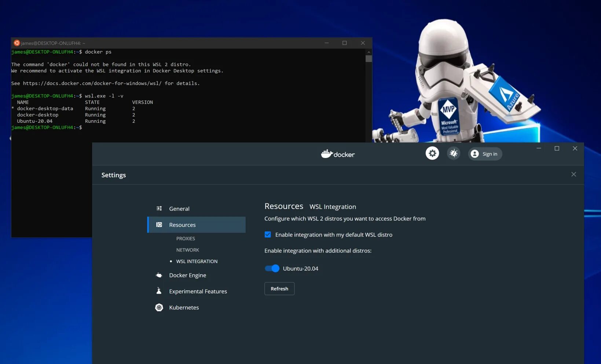Open the Proxies sub-section

pos(186,239)
